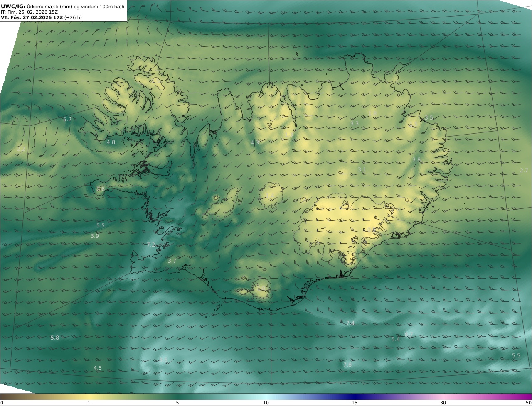Click the 4.5 value label on the map
This screenshot has height=406, width=532.
pos(98,368)
